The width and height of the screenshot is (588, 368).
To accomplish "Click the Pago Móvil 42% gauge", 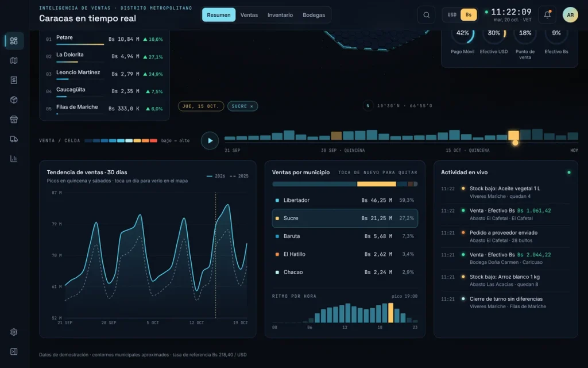I will tap(462, 41).
